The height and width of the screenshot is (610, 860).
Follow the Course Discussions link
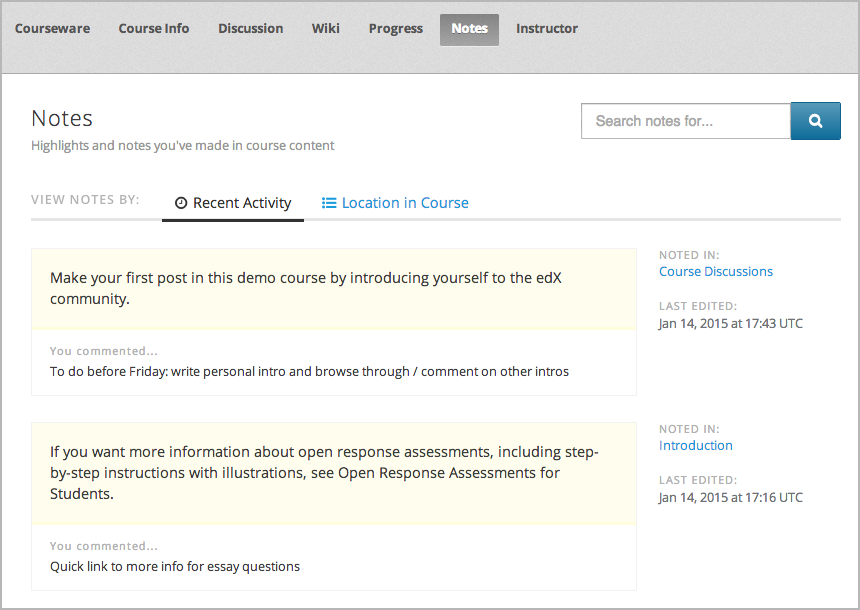click(716, 271)
